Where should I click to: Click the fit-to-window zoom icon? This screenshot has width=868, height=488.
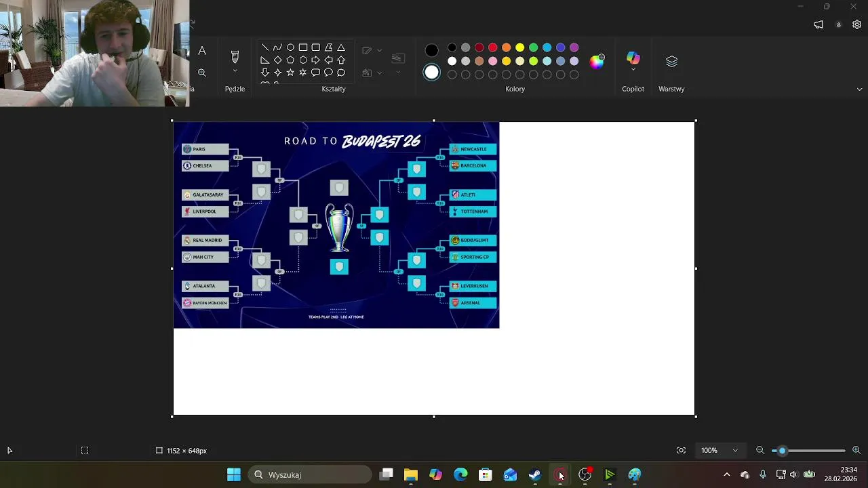(681, 450)
